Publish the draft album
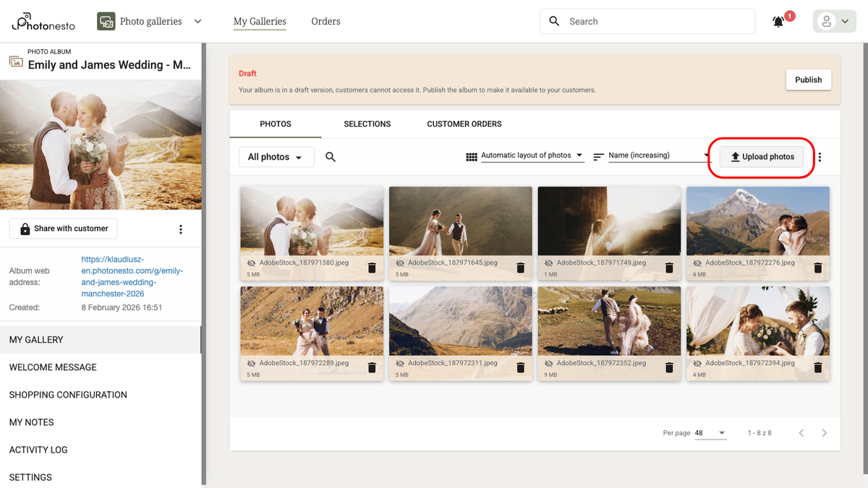Image resolution: width=868 pixels, height=488 pixels. [x=808, y=80]
